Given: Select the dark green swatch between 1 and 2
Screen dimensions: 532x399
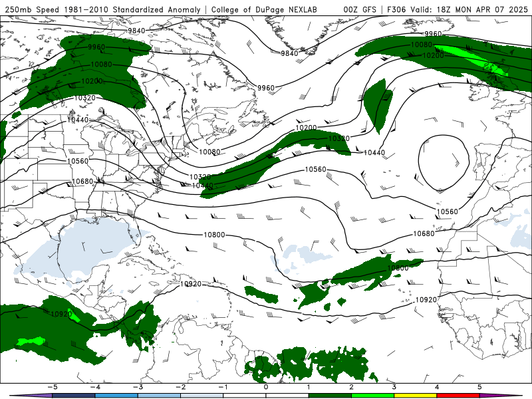Looking at the screenshot, I should pyautogui.click(x=330, y=396).
